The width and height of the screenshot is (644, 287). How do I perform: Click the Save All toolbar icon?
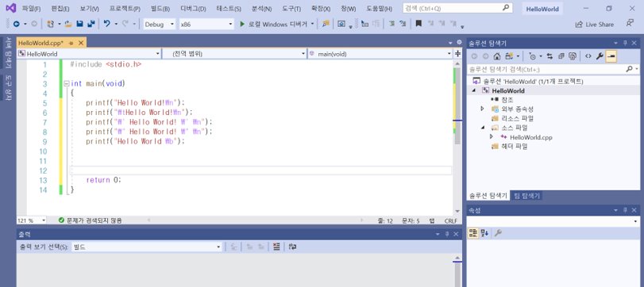[x=91, y=25]
